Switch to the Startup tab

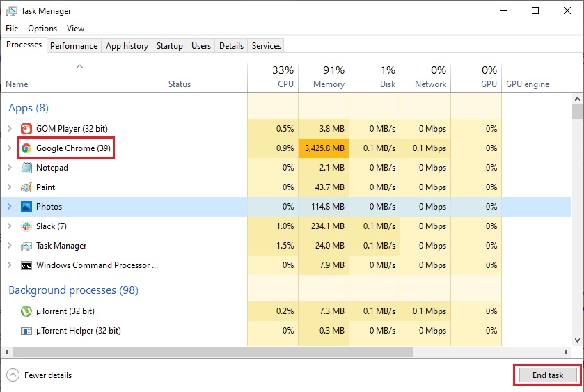pyautogui.click(x=169, y=46)
